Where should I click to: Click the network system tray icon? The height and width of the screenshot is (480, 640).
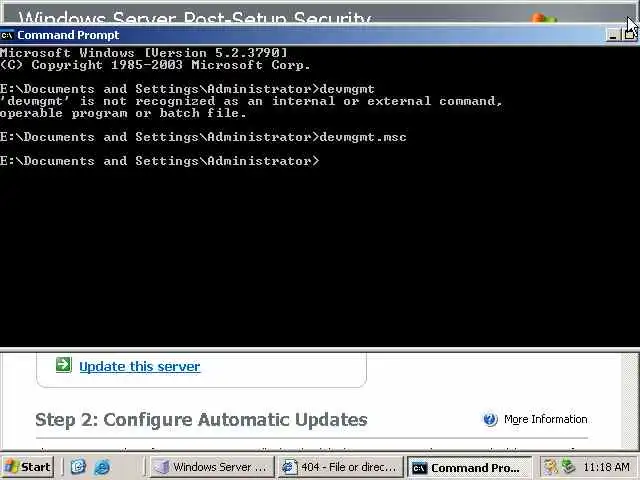(568, 467)
